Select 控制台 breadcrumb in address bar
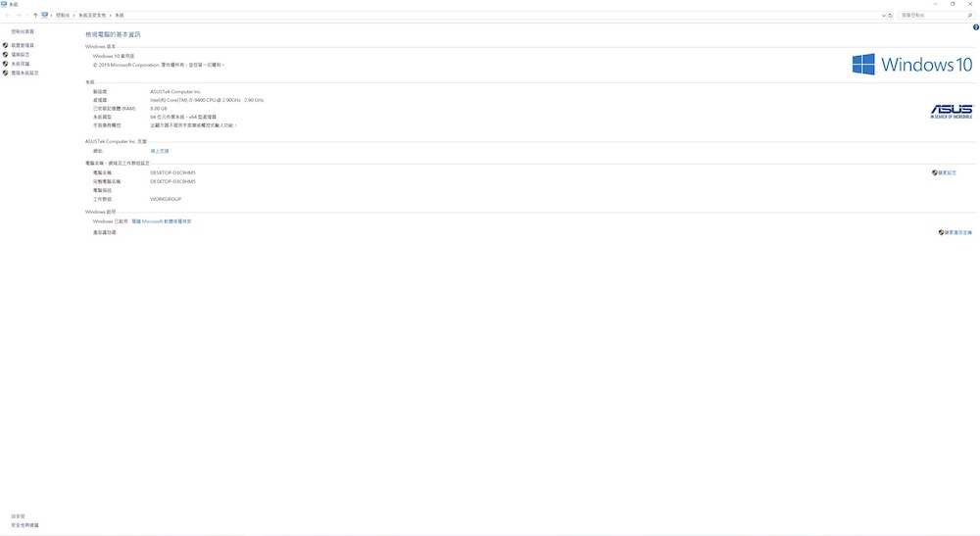 63,15
